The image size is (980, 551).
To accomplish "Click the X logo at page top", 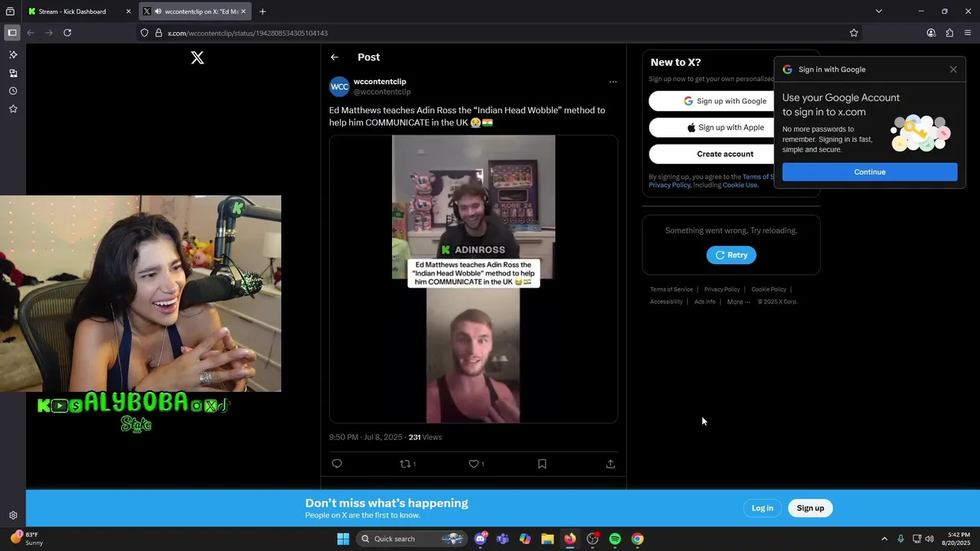I will (198, 57).
